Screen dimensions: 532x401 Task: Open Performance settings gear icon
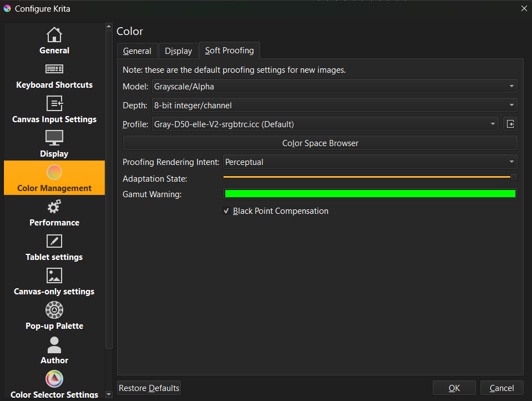54,207
